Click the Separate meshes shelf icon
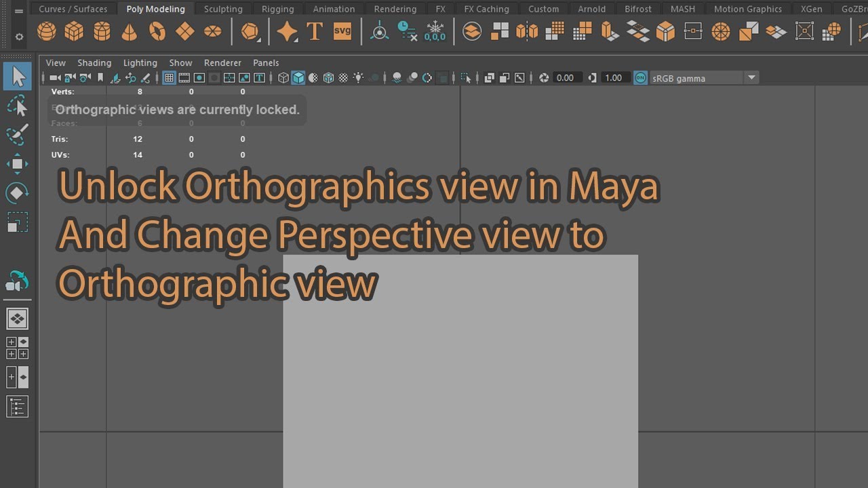The width and height of the screenshot is (868, 488). point(500,31)
